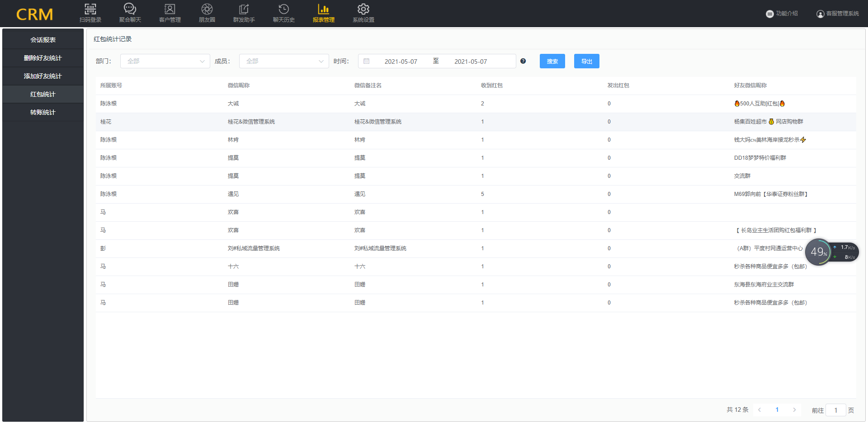Image resolution: width=868 pixels, height=424 pixels.
Task: Click the DD18梦梦特价福利群 cell
Action: 760,158
